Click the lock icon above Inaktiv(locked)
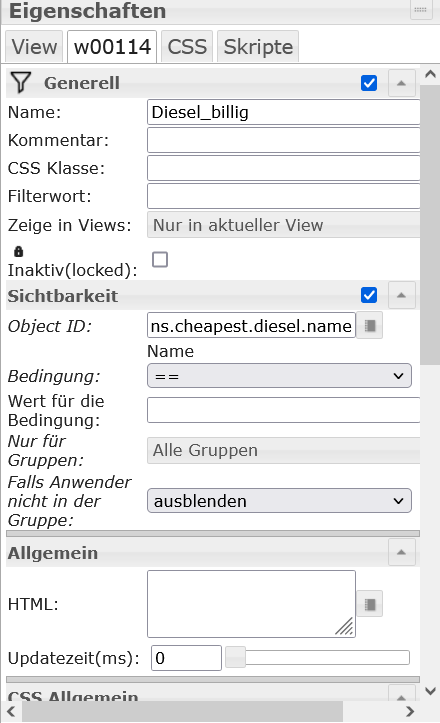This screenshot has width=440, height=723. click(x=18, y=252)
